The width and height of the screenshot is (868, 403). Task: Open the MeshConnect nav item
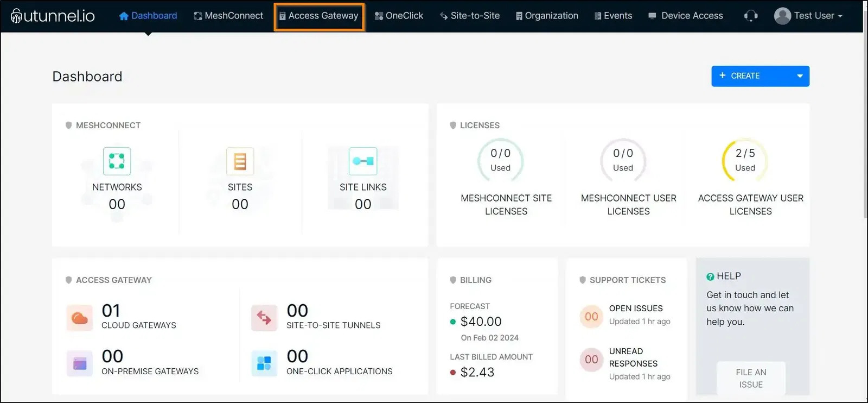tap(228, 16)
